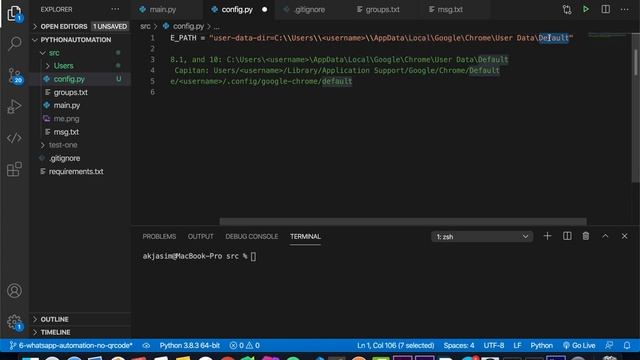
Task: Click the open changes compare icon
Action: pyautogui.click(x=567, y=9)
